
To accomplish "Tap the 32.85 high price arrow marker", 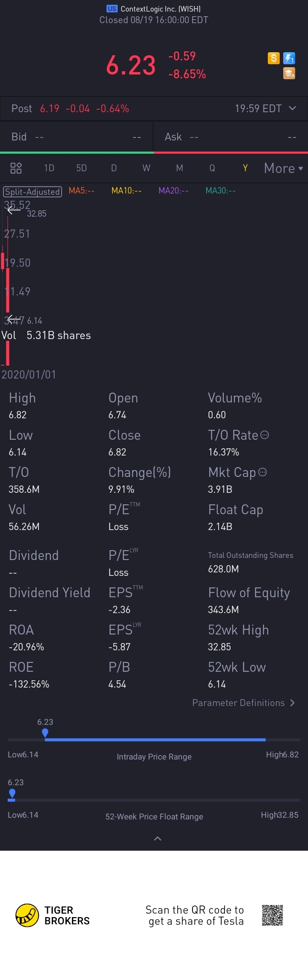I will point(14,210).
